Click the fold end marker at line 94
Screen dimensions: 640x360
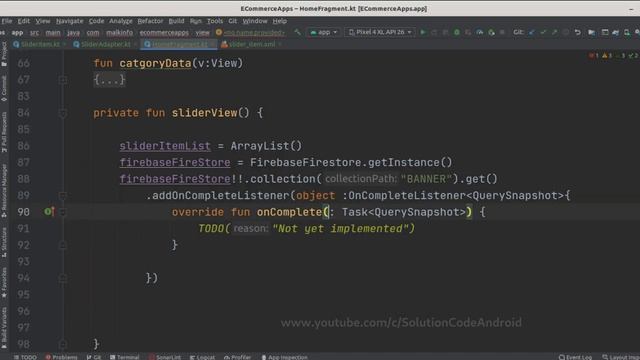(x=62, y=278)
